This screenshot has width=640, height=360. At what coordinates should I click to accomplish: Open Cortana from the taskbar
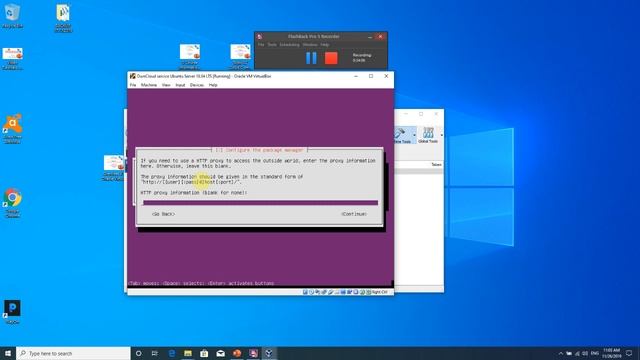point(138,353)
